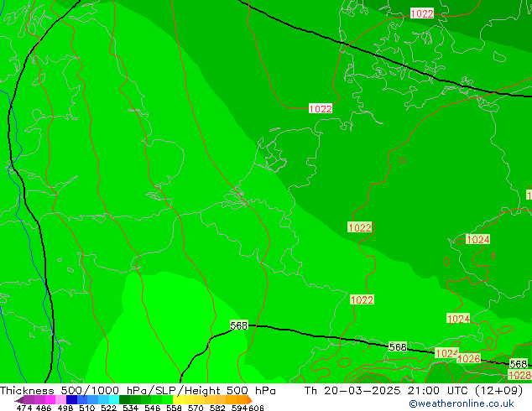Click the legend value 510
The width and height of the screenshot is (532, 411).
[x=87, y=408]
